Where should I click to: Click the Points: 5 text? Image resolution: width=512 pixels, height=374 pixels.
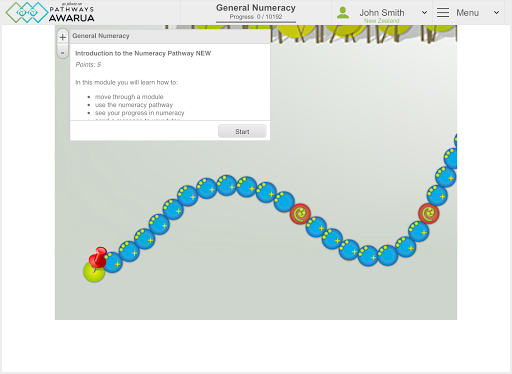click(88, 65)
